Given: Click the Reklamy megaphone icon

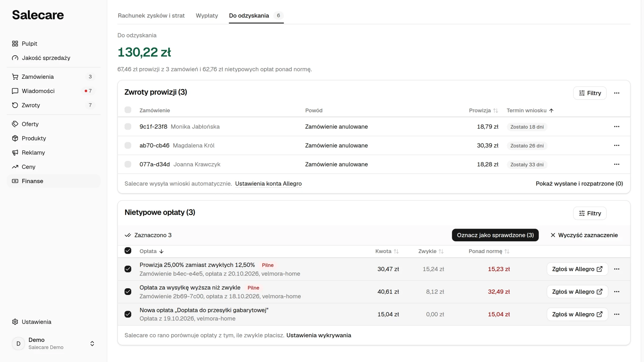Looking at the screenshot, I should [x=15, y=153].
